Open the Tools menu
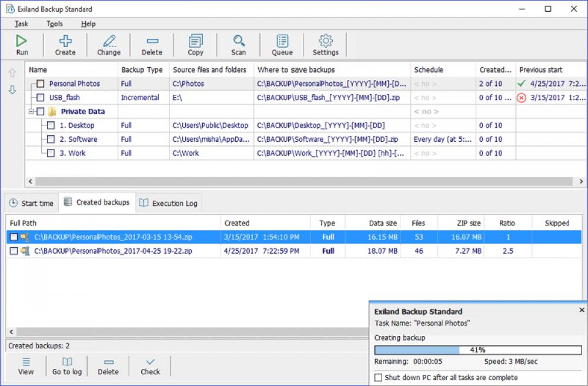588x386 pixels. pos(54,24)
